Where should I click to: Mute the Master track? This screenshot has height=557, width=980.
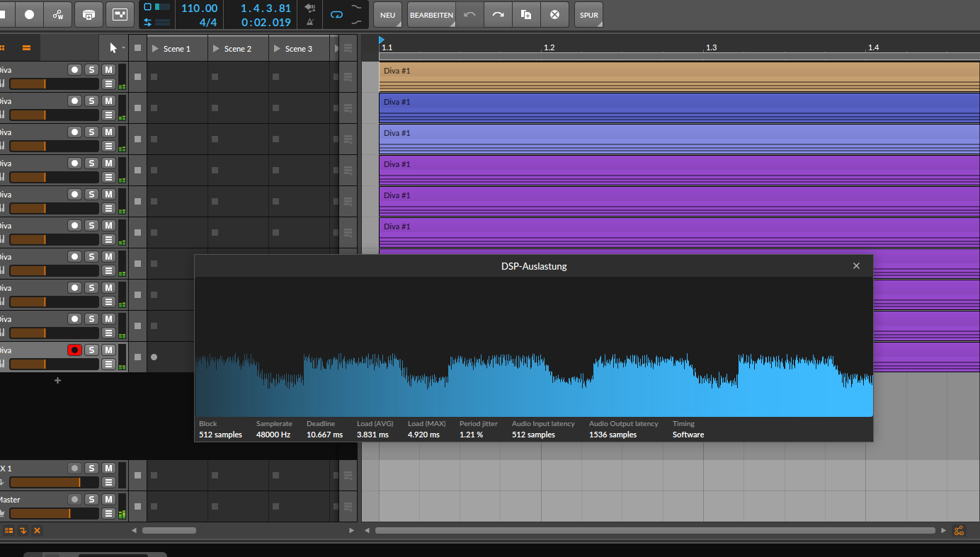click(108, 499)
